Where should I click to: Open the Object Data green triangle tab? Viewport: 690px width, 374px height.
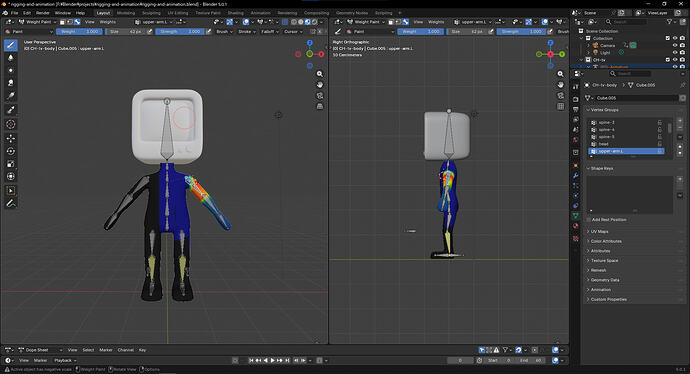pos(576,216)
